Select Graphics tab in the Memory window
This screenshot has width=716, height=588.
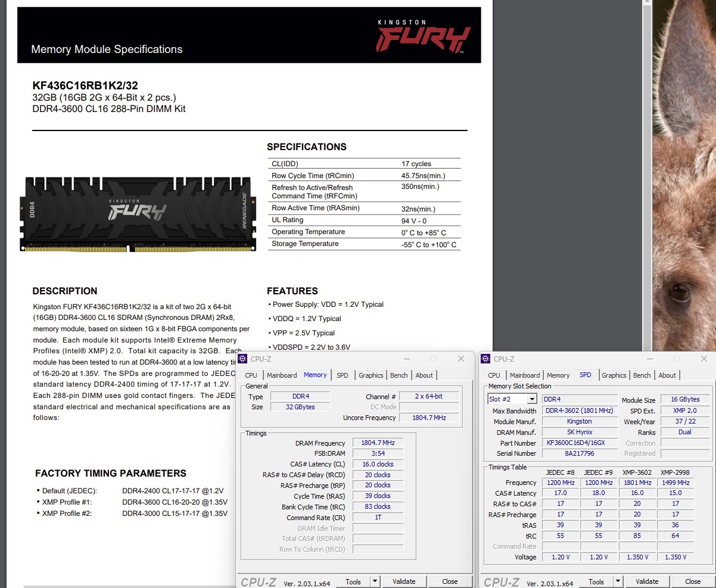[x=371, y=375]
